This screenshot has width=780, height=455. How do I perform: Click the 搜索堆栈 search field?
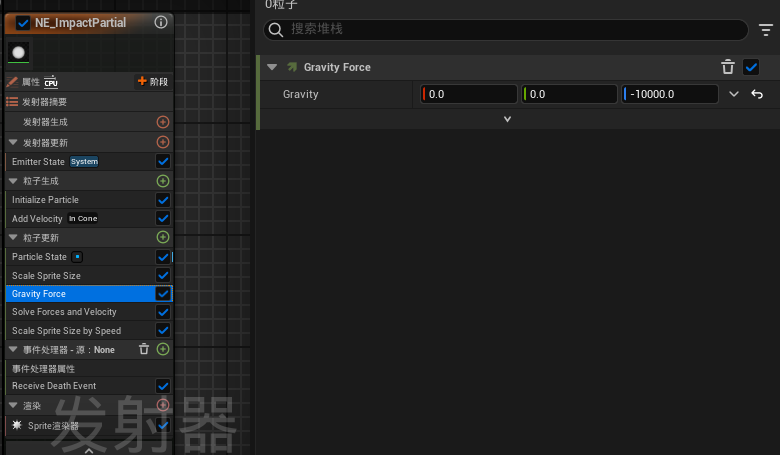pyautogui.click(x=506, y=29)
